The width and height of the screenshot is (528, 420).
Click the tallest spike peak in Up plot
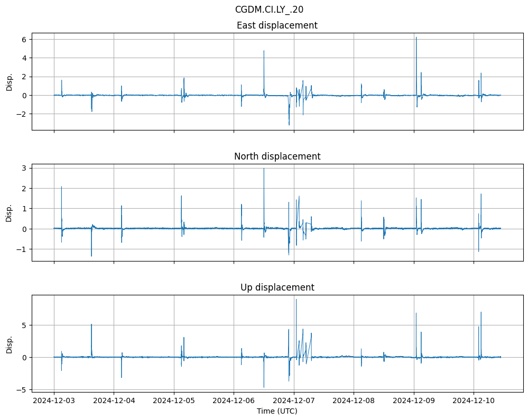point(296,300)
